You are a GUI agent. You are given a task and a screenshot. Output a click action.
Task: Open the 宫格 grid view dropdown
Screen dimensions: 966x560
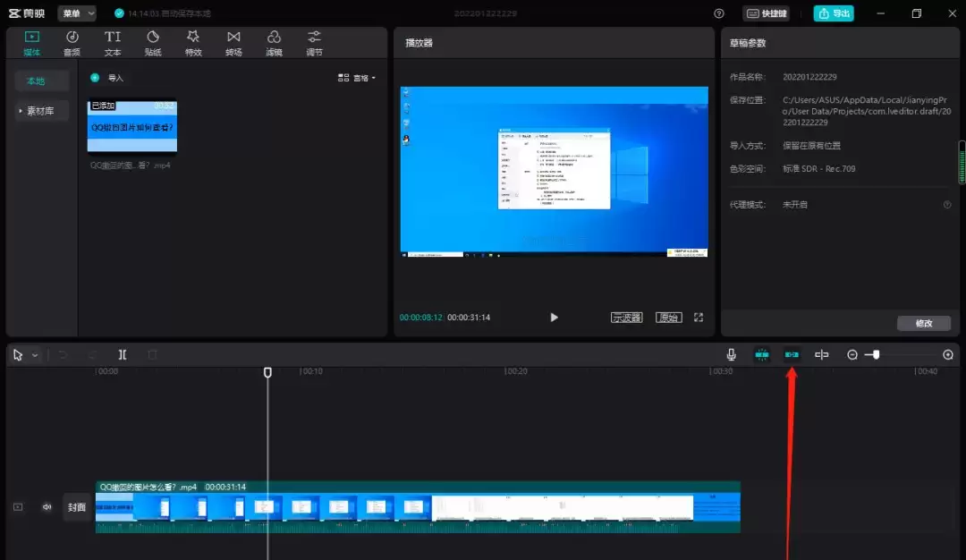357,78
